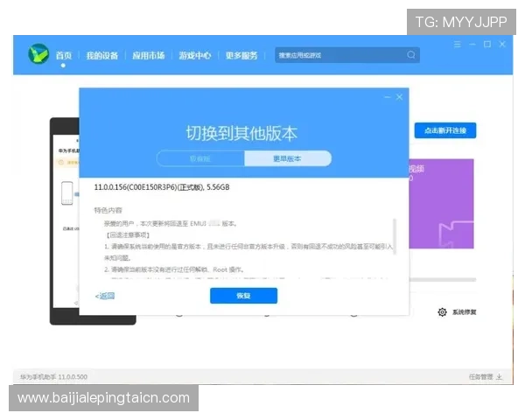Viewport: 525px width, 420px height.
Task: Click the line mentioning Root 操作
Action: 174,269
